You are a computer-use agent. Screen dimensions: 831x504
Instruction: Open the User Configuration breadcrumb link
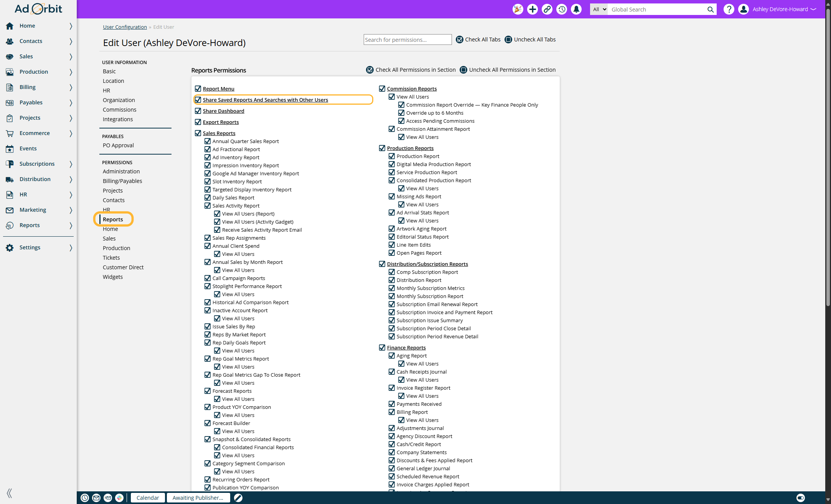coord(125,27)
